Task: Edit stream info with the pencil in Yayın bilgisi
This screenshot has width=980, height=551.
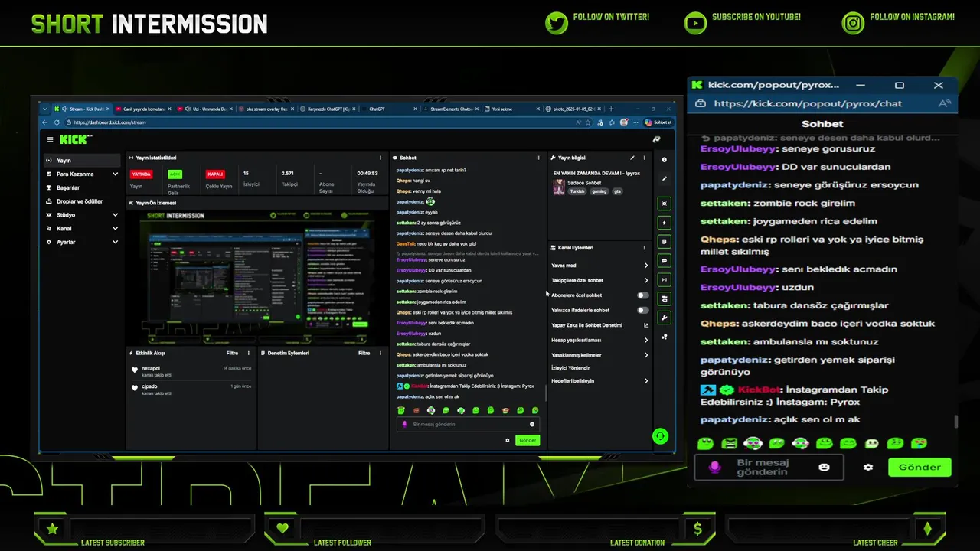Action: pyautogui.click(x=632, y=158)
